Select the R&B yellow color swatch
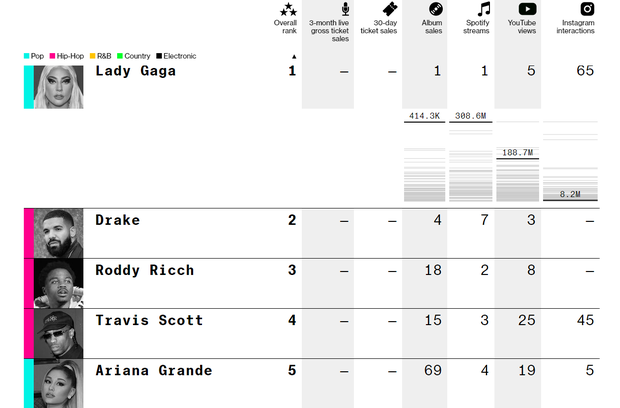The image size is (620, 408). click(93, 56)
